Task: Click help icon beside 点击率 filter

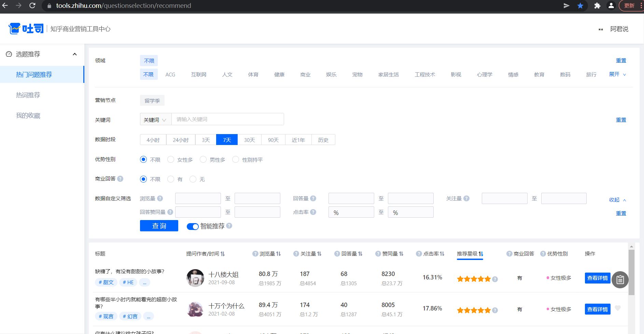Action: [x=313, y=212]
